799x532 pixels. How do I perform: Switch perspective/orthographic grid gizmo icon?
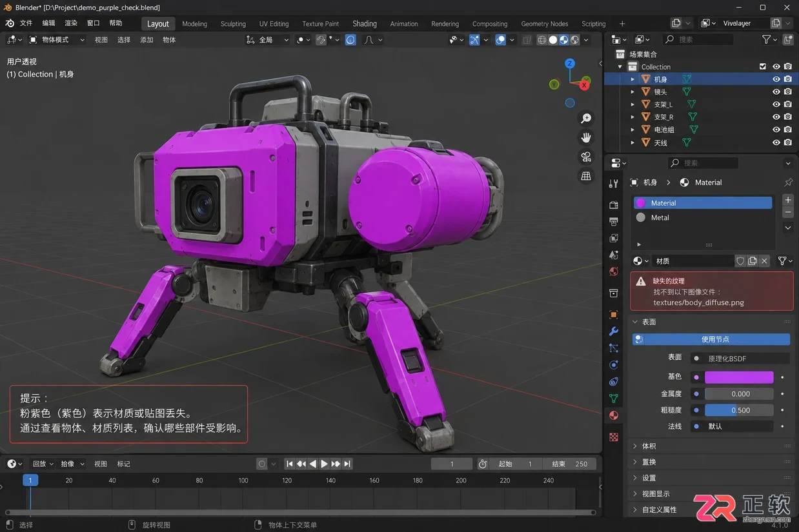click(x=586, y=175)
